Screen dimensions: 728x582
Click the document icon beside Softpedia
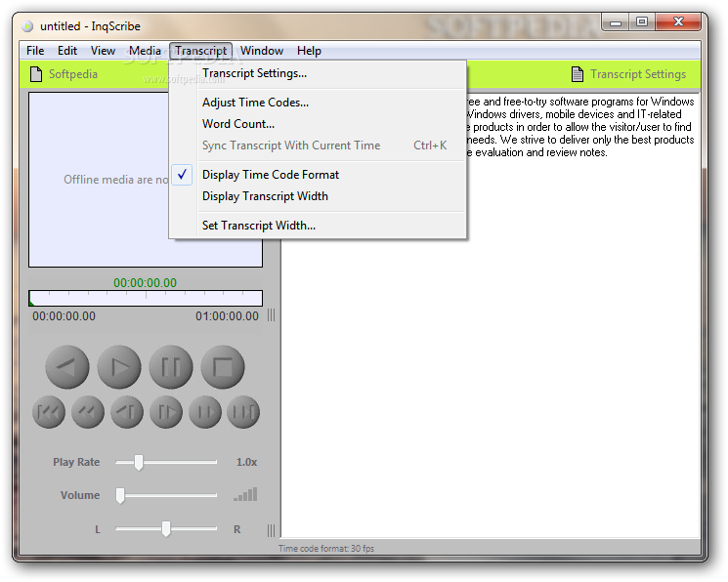36,74
